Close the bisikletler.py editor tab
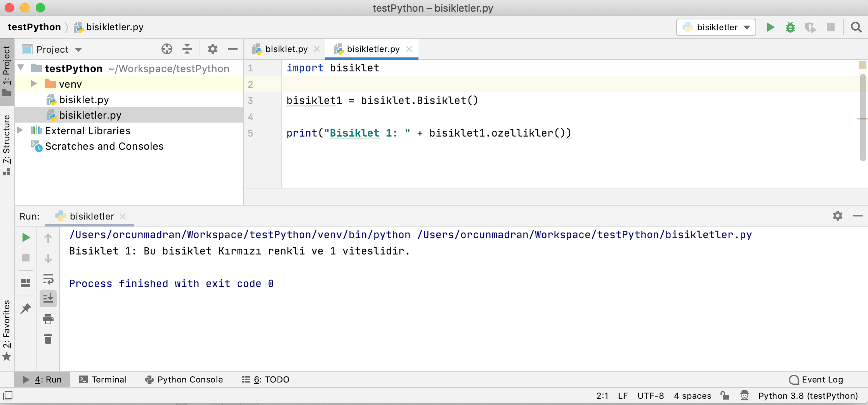The image size is (868, 405). click(x=409, y=49)
